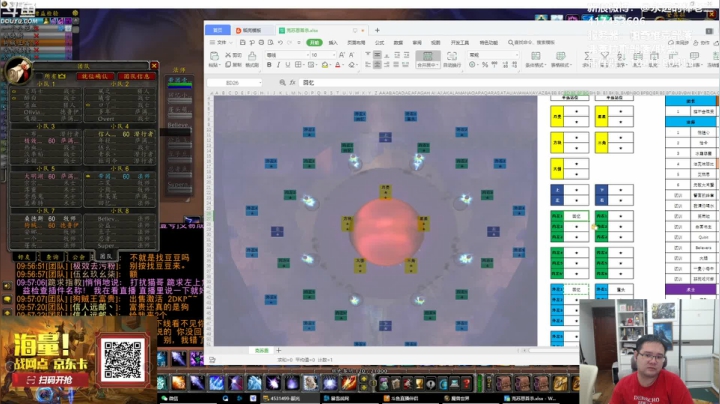
Task: Click the large Paste clipboard icon
Action: (x=214, y=56)
